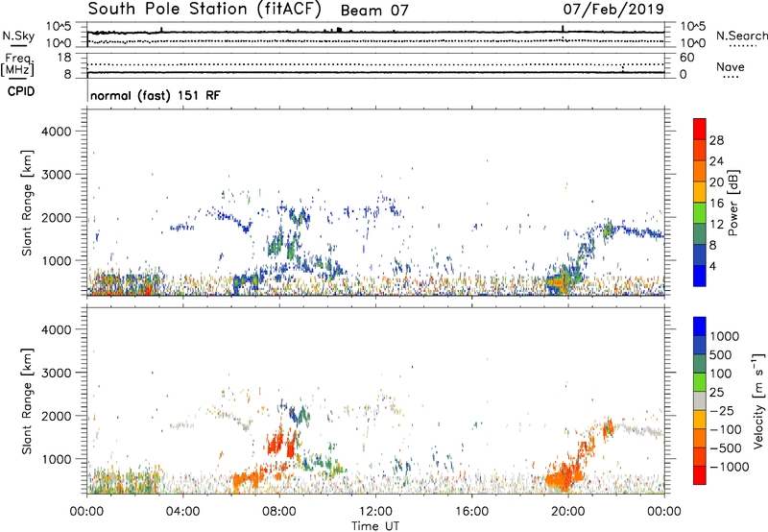Select the 'normal (fast) 151 RF' mode text
The width and height of the screenshot is (768, 532).
[x=156, y=95]
